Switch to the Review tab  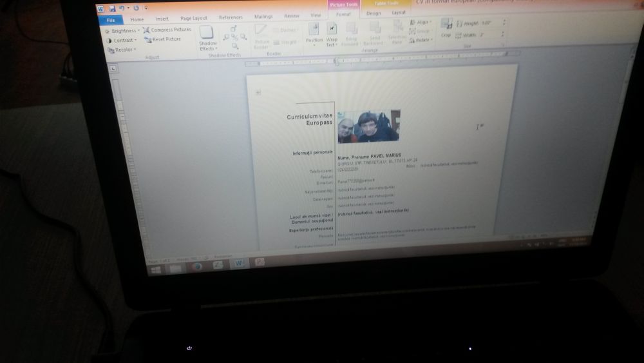292,16
